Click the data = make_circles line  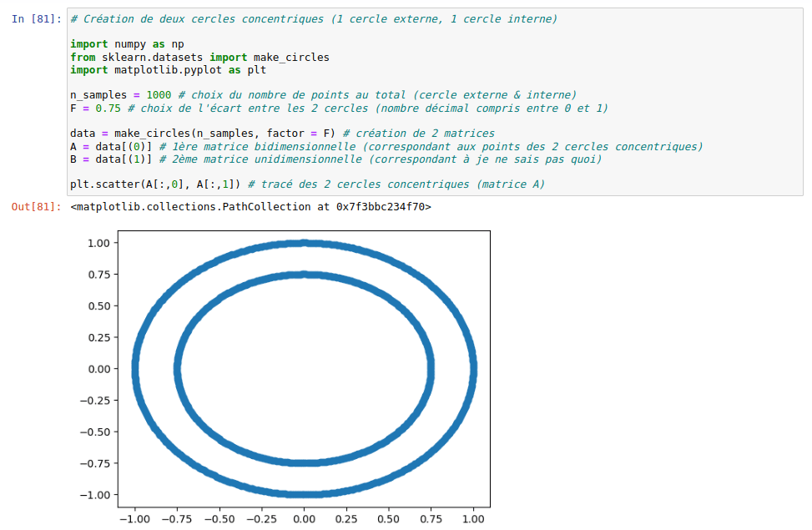pyautogui.click(x=282, y=134)
